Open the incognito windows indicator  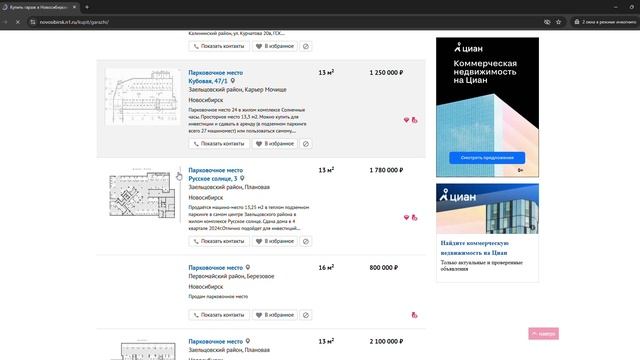(x=605, y=22)
